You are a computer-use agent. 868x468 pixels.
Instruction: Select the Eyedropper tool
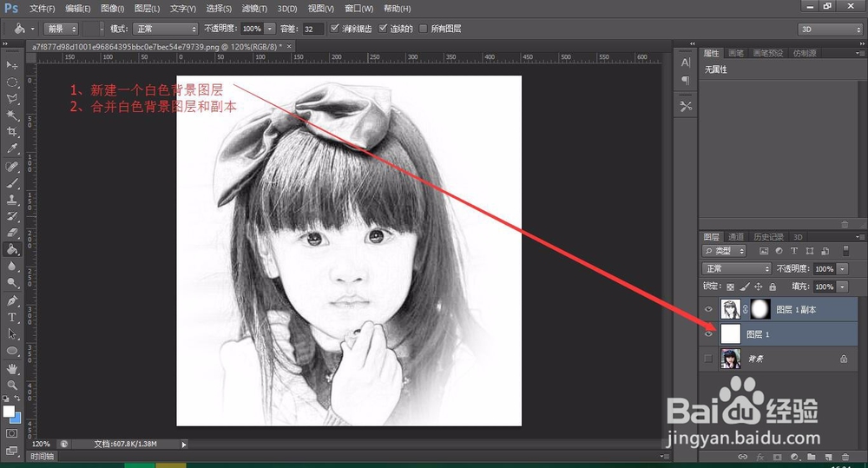11,148
